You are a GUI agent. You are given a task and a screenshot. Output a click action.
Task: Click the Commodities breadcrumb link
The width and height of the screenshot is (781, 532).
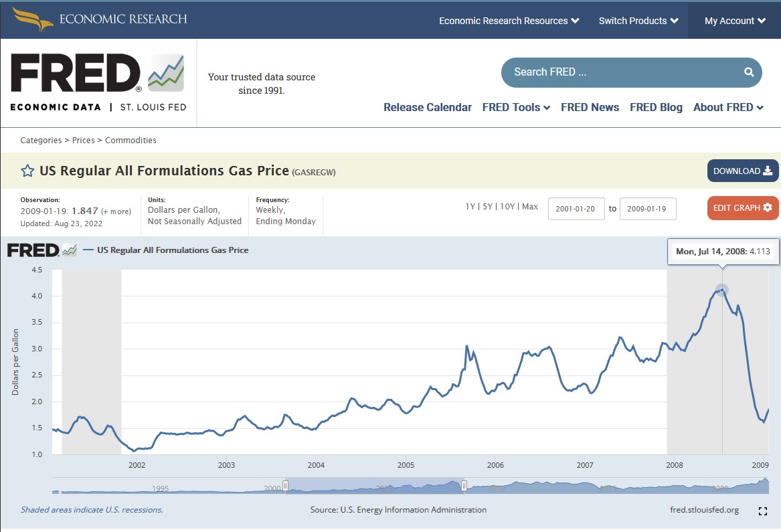[x=131, y=141]
